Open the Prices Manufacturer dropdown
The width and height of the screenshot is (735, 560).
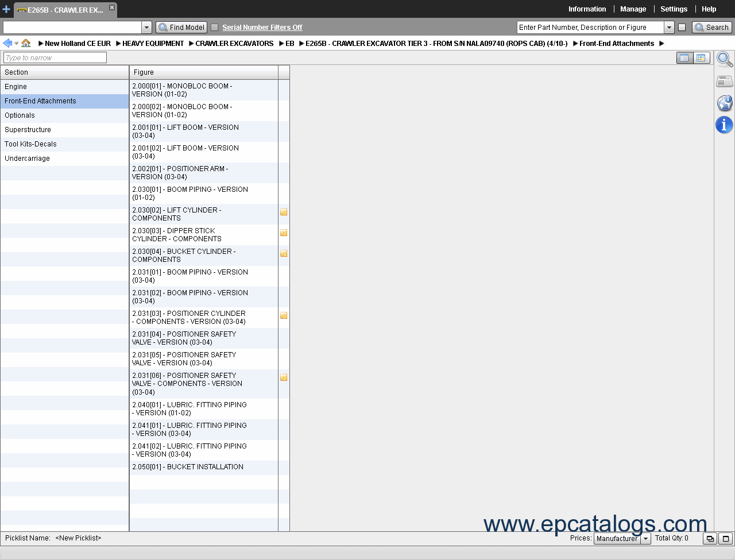pos(622,539)
